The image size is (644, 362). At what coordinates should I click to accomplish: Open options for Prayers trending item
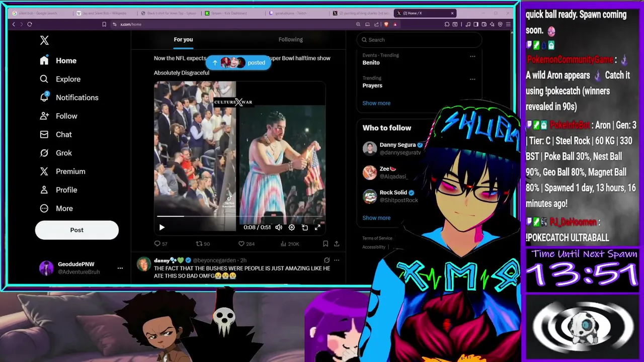click(472, 79)
